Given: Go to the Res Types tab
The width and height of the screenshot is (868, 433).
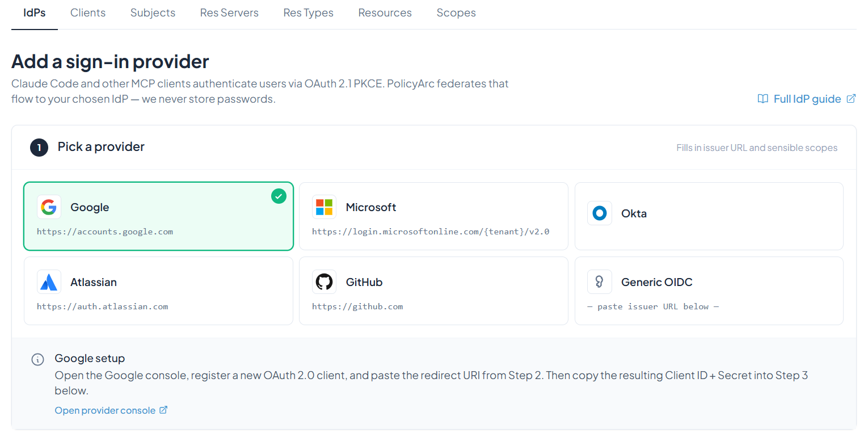Looking at the screenshot, I should tap(309, 12).
